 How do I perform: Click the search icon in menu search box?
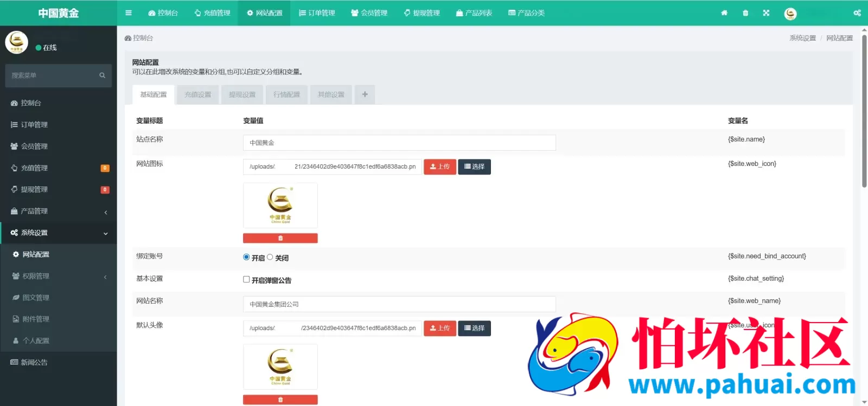tap(102, 75)
